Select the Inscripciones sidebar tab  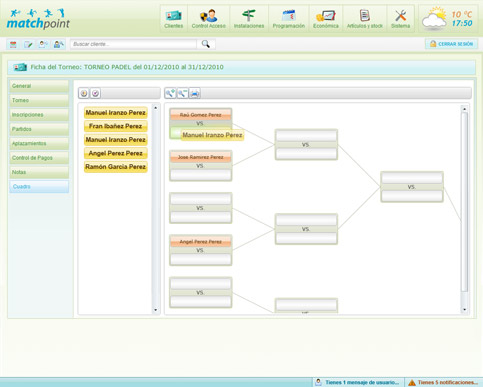point(39,115)
